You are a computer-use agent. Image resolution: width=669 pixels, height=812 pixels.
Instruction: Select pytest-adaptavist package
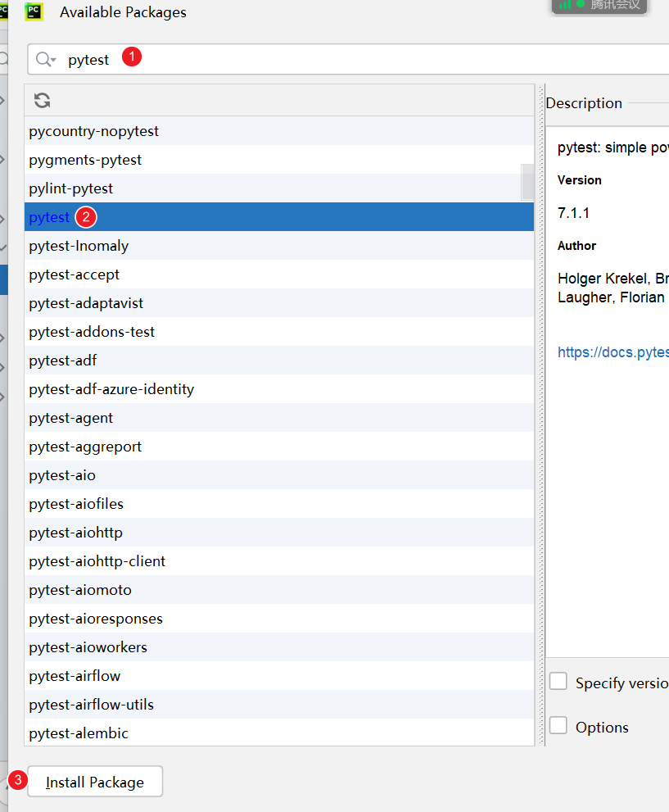click(x=279, y=303)
